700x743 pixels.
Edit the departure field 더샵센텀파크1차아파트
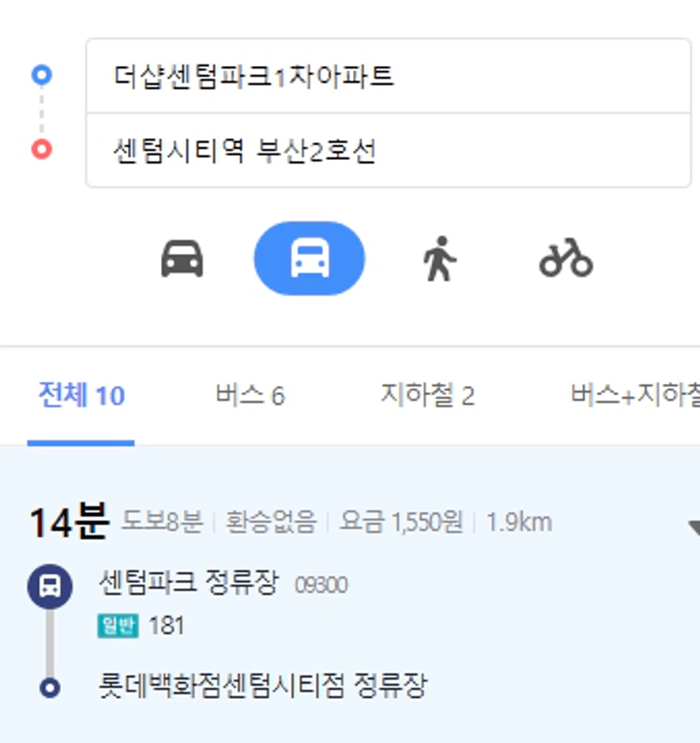(x=389, y=76)
